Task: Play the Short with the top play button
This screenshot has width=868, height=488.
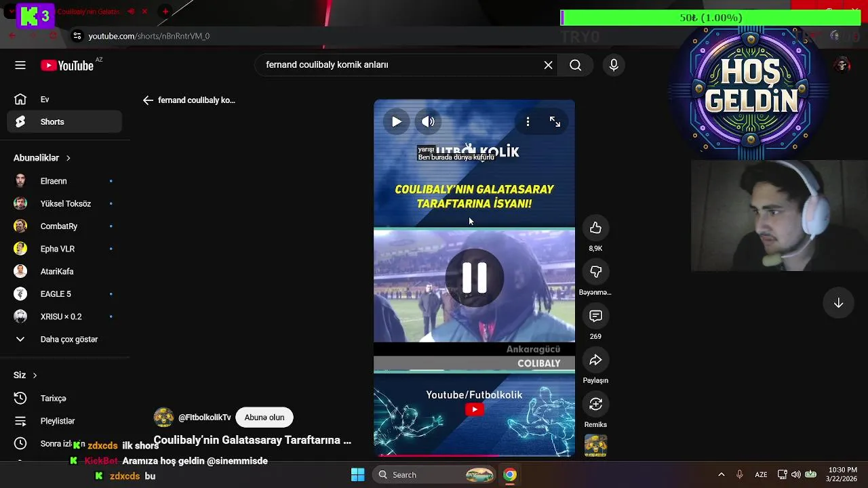Action: tap(396, 122)
